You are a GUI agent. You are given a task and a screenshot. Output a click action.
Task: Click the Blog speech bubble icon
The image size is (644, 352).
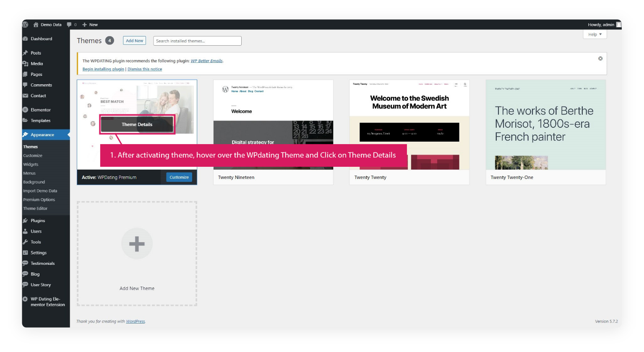pyautogui.click(x=25, y=274)
